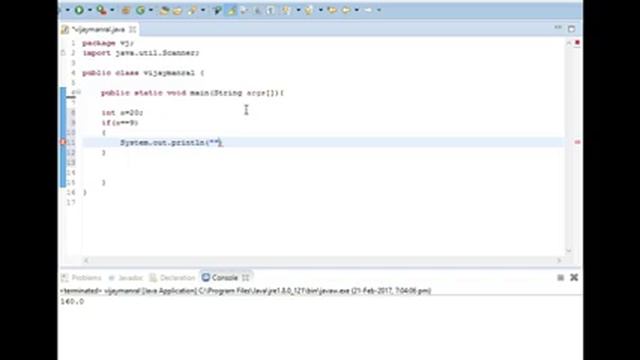The height and width of the screenshot is (360, 640).
Task: Click the Toggle Breadcrumb toolbar icon
Action: (x=217, y=10)
